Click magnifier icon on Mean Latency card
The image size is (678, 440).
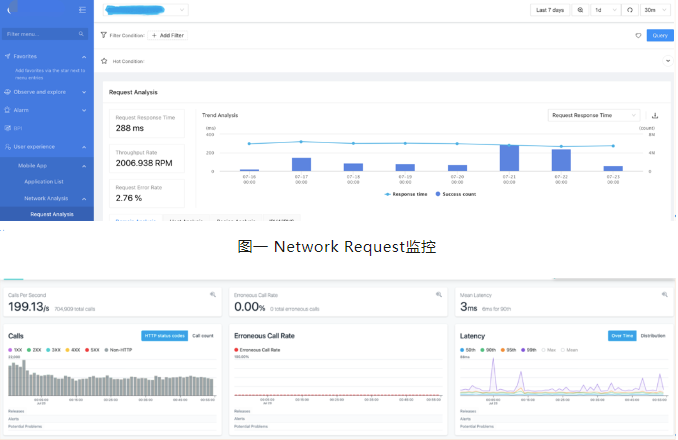click(x=663, y=295)
